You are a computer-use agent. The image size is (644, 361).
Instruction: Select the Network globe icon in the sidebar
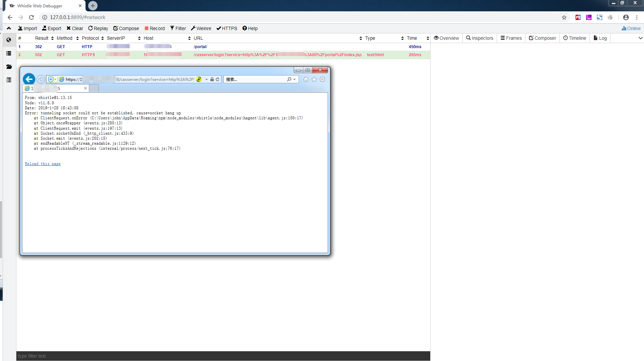point(9,40)
